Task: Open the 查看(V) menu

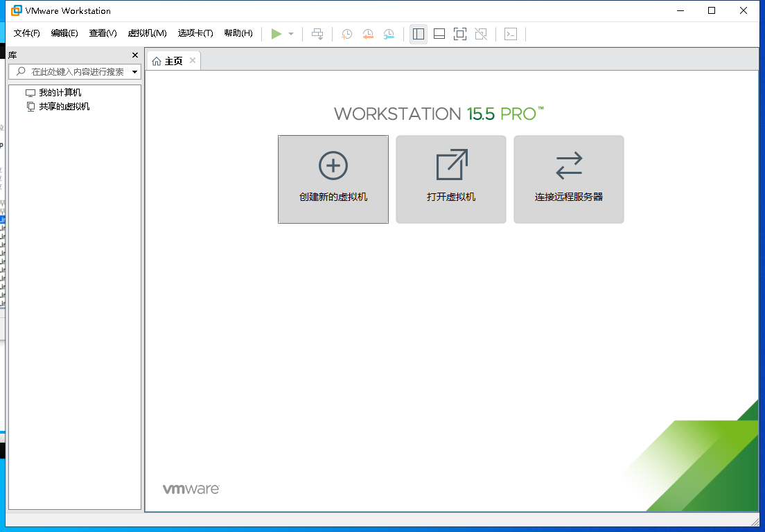Action: pos(103,33)
